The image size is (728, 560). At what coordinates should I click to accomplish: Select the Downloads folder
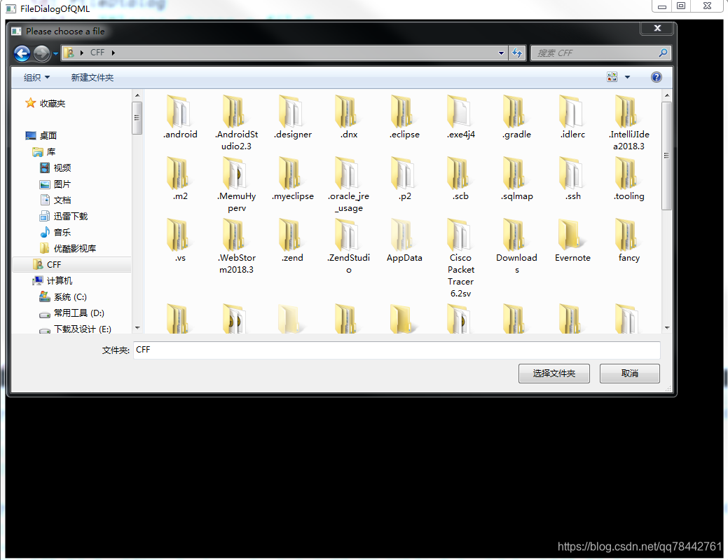coord(517,247)
